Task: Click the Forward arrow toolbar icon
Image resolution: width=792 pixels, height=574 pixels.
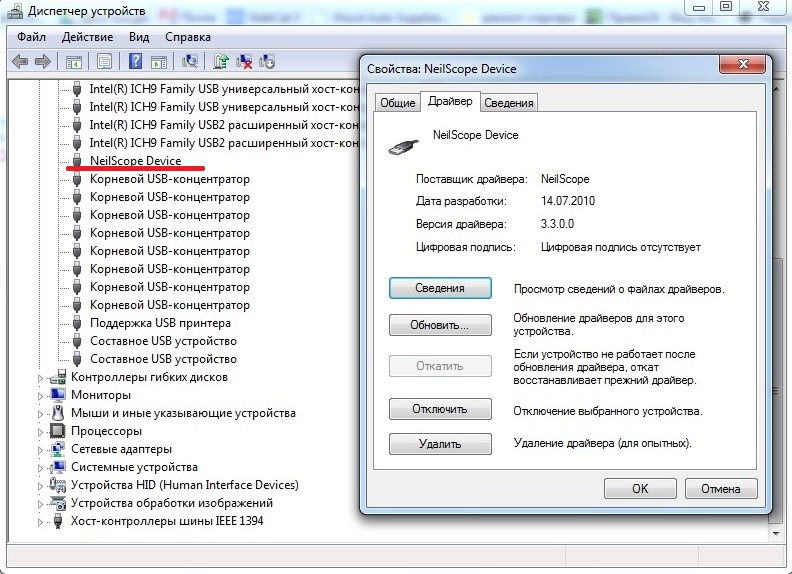Action: [43, 61]
